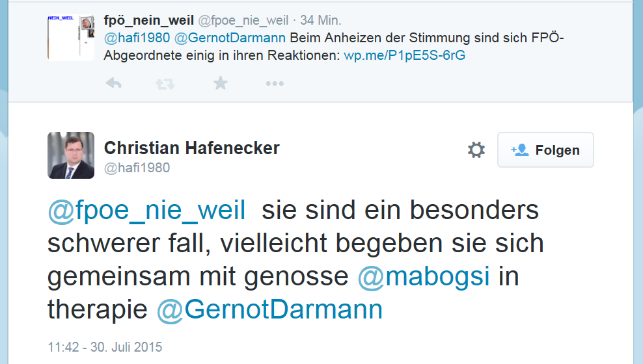Open the three-dots more options menu

(274, 83)
